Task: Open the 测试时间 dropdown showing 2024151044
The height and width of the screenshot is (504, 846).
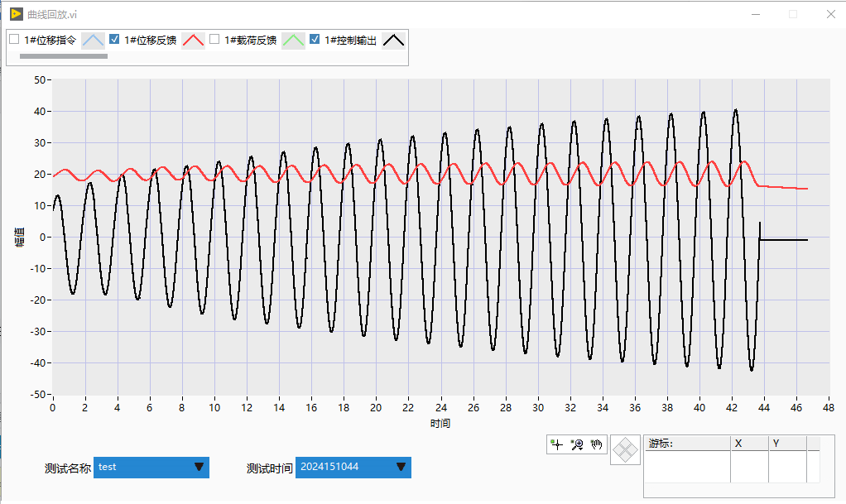Action: pos(353,468)
